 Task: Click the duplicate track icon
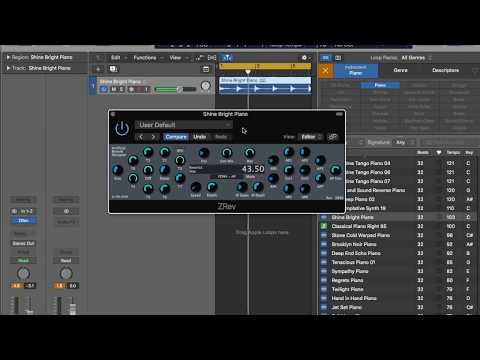coord(113,69)
